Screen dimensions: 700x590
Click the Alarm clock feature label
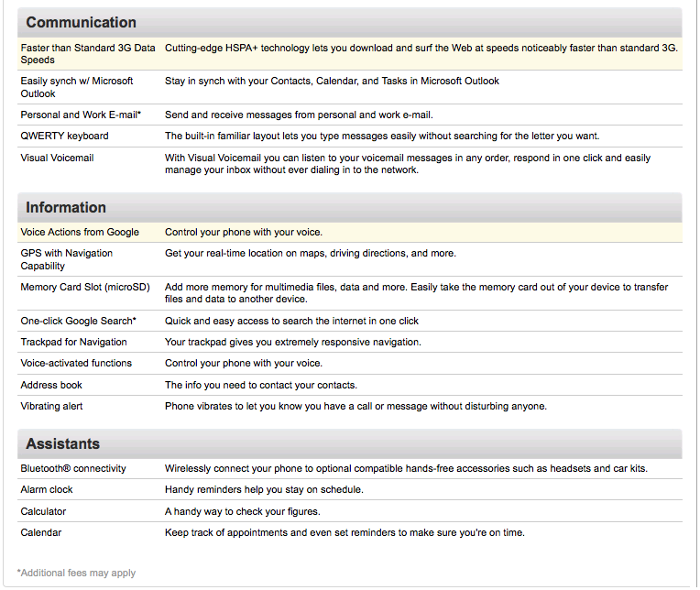coord(47,489)
